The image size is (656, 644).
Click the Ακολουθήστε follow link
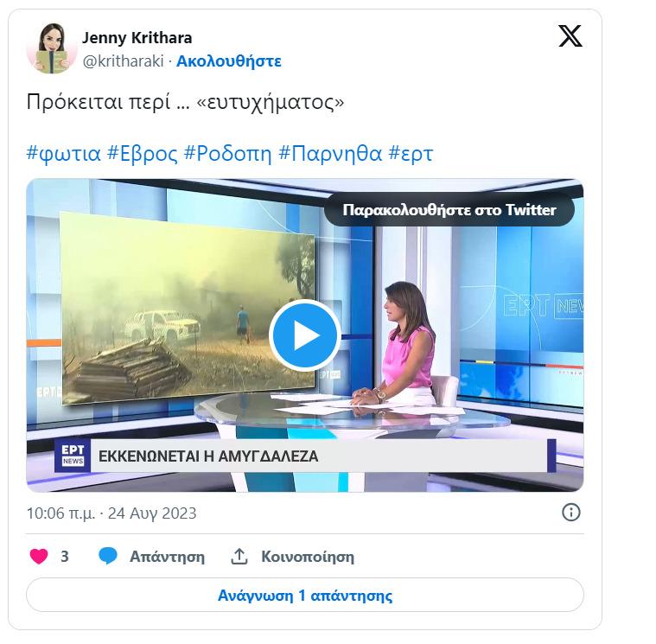click(229, 61)
